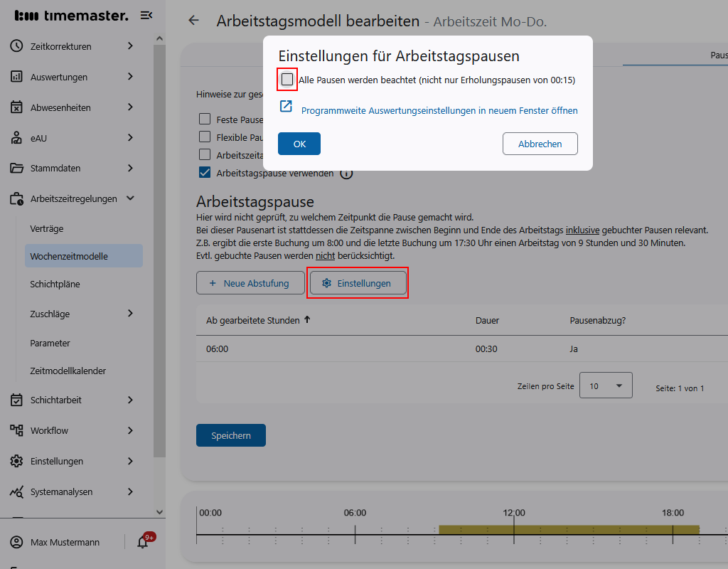Open the external link icon in the dialog

click(x=286, y=105)
